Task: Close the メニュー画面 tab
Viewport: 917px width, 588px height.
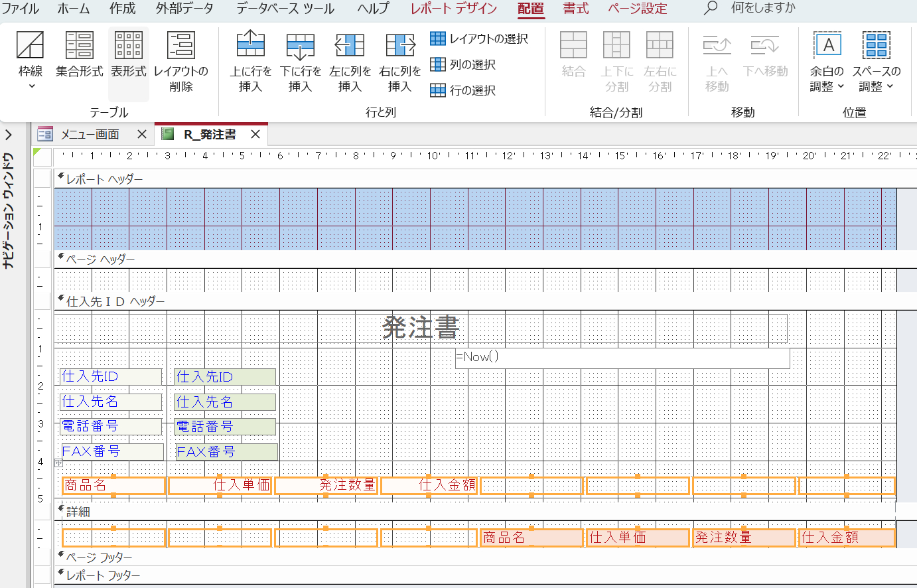Action: pos(141,135)
